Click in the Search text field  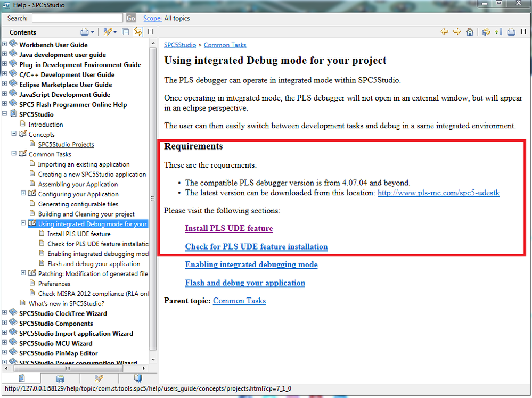point(77,18)
